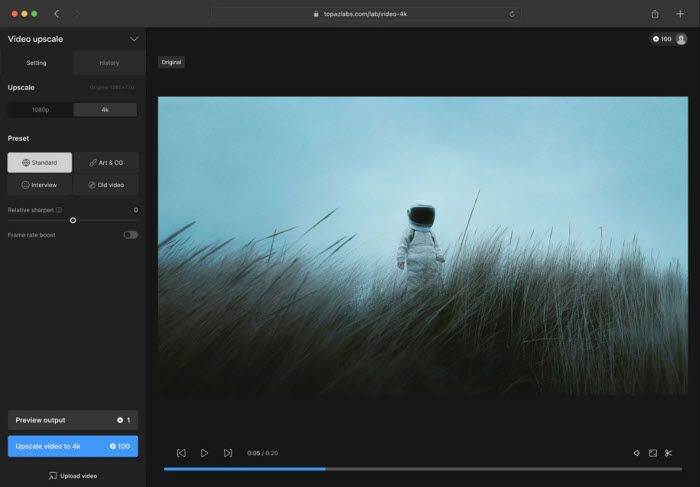Screen dimensions: 700x487
Task: Click Upscale video to 4k button
Action: point(73,446)
